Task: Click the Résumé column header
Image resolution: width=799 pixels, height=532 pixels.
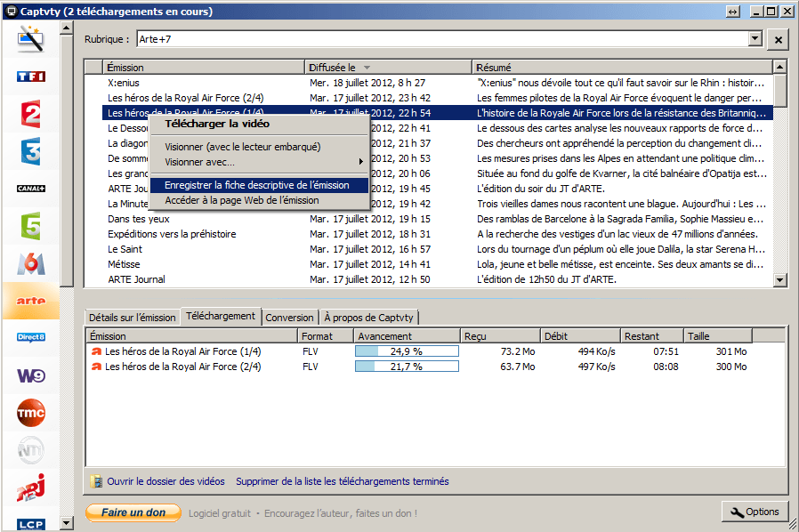Action: click(622, 68)
